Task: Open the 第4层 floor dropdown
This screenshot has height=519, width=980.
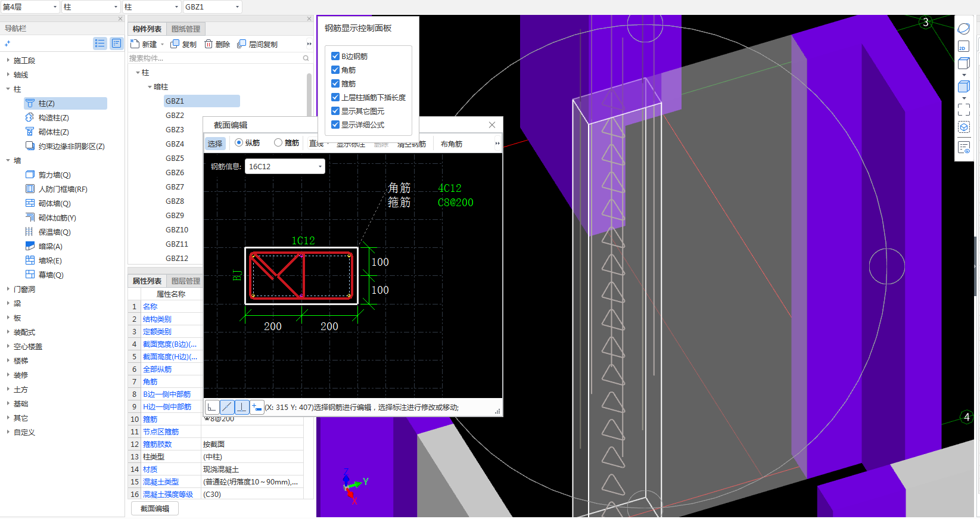Action: 30,7
